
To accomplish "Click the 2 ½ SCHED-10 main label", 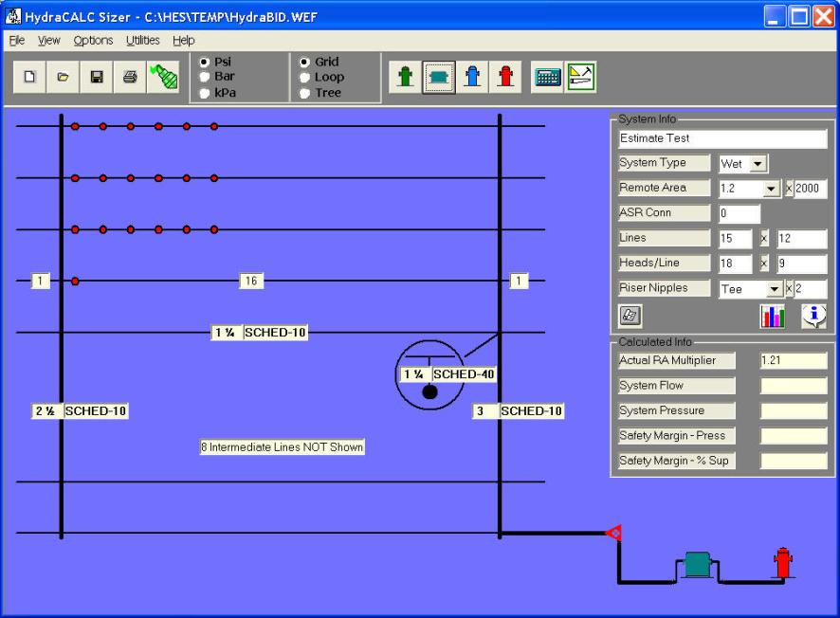I will click(x=80, y=410).
